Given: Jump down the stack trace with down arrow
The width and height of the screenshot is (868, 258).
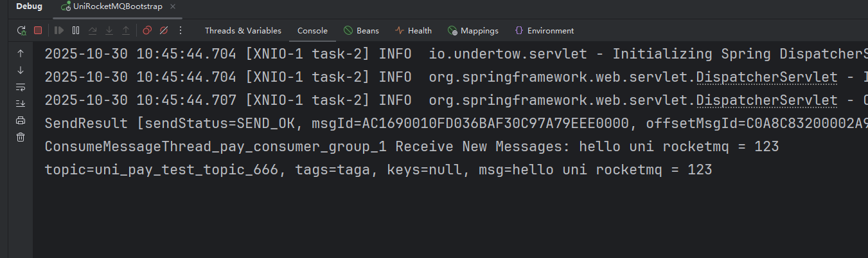Looking at the screenshot, I should pos(21,70).
